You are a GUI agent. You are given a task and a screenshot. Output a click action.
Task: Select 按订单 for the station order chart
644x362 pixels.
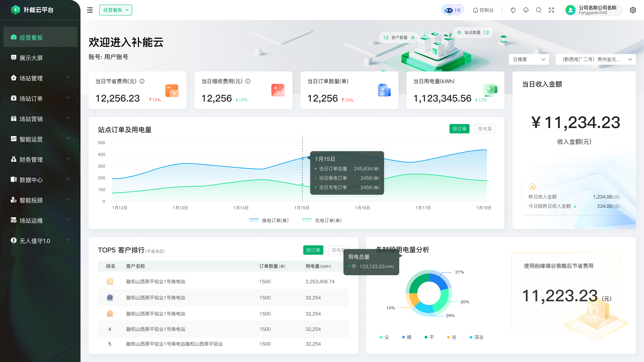pyautogui.click(x=459, y=129)
